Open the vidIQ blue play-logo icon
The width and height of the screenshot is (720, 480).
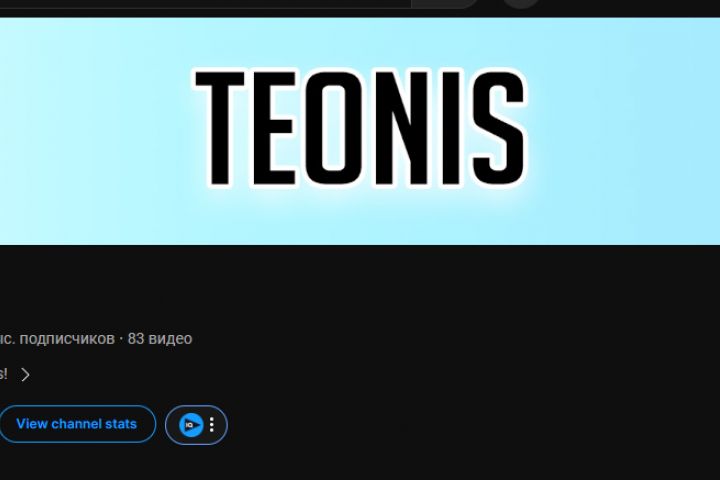pos(191,425)
